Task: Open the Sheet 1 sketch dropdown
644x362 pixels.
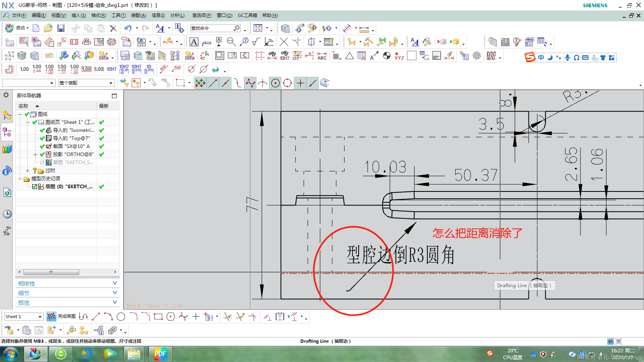Action: tap(23, 317)
